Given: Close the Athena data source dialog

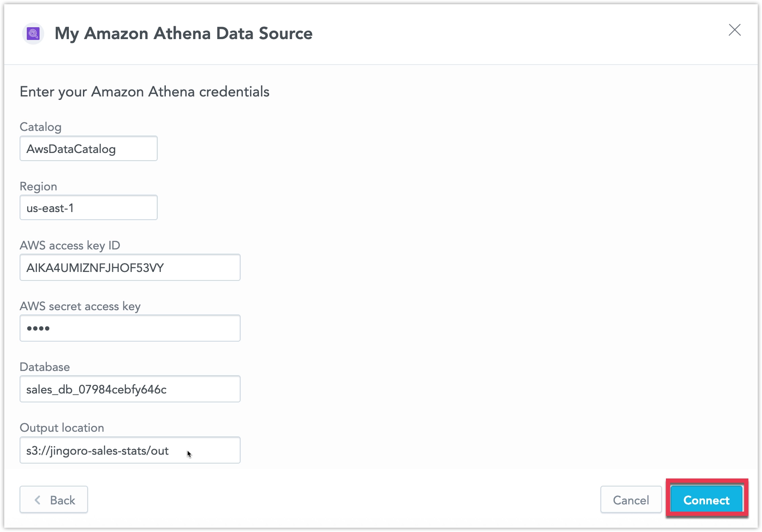Looking at the screenshot, I should click(x=734, y=30).
